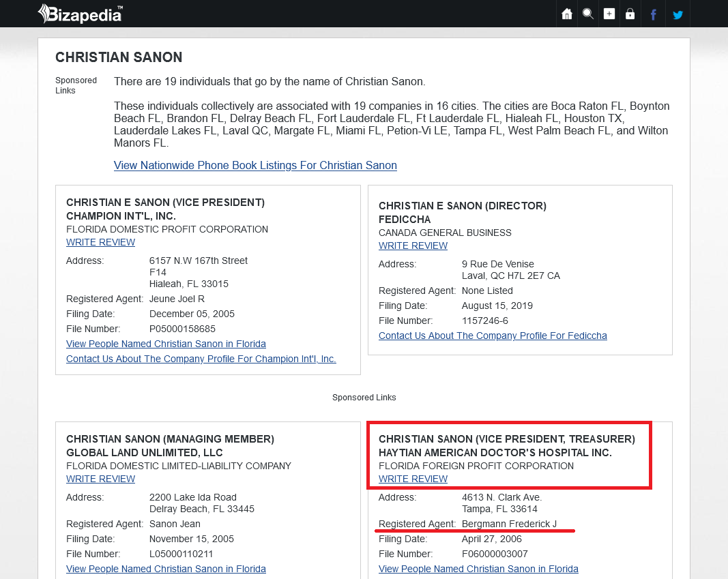Open the Facebook page icon

[653, 14]
